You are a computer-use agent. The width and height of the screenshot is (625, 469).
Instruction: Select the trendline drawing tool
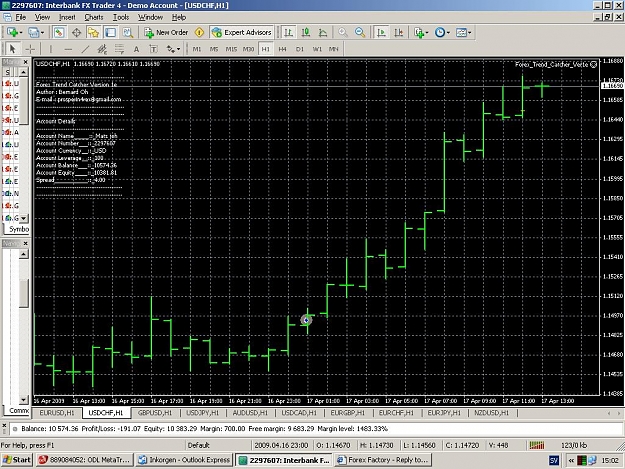[x=85, y=49]
